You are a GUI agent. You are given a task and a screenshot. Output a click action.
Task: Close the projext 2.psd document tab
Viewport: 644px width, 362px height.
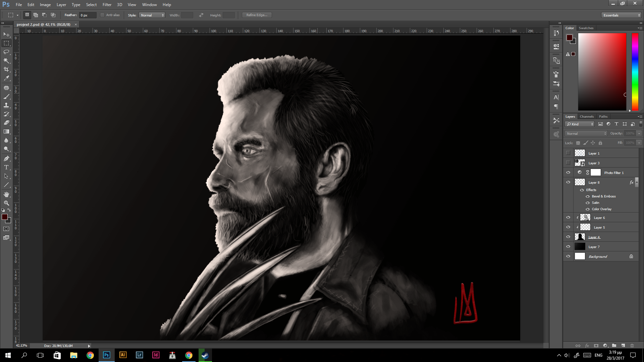[x=76, y=24]
